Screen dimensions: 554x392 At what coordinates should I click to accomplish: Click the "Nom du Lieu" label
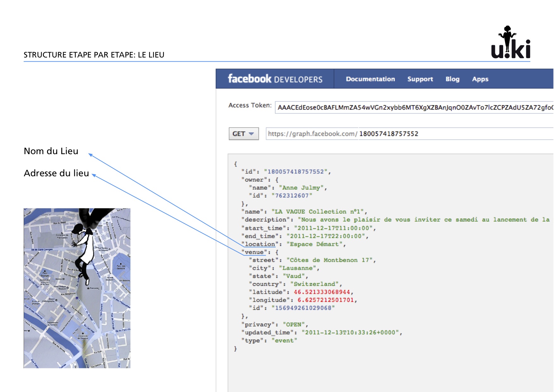tap(51, 151)
